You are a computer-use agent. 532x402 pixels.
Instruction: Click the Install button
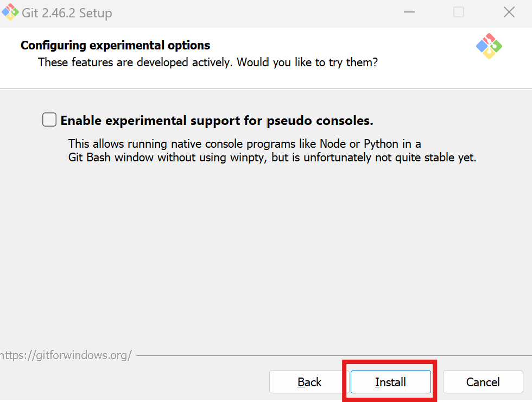point(390,382)
